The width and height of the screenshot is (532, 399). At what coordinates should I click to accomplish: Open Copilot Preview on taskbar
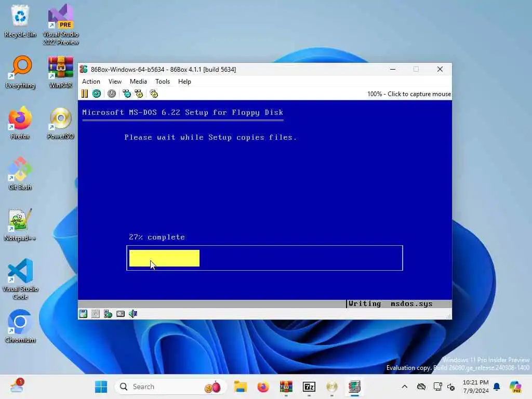pyautogui.click(x=515, y=387)
